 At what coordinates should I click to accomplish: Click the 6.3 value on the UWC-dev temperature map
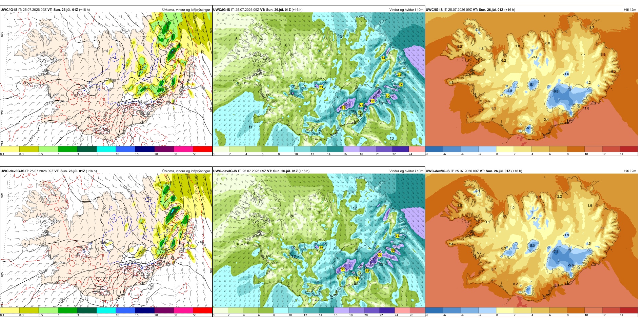pos(504,248)
